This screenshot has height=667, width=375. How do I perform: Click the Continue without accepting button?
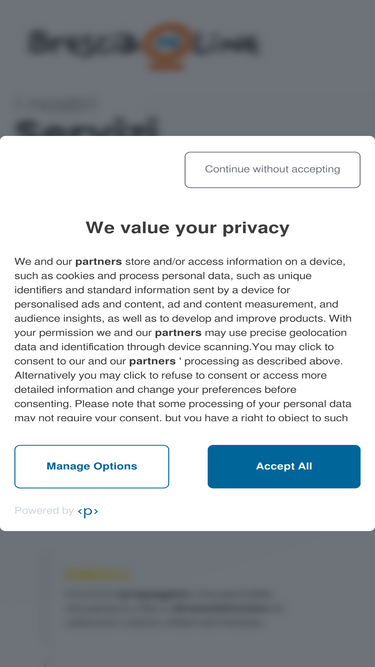[273, 169]
